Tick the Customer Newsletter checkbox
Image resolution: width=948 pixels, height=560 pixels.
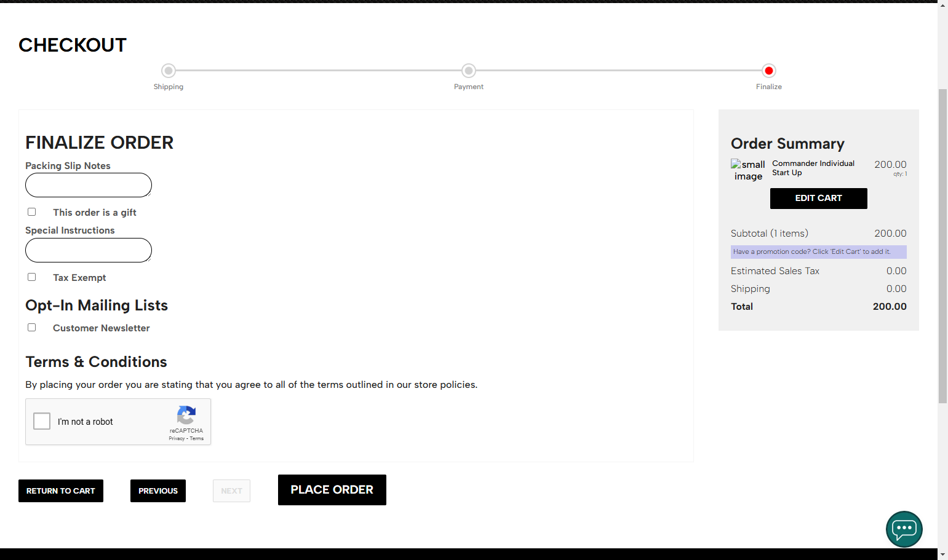pos(31,328)
